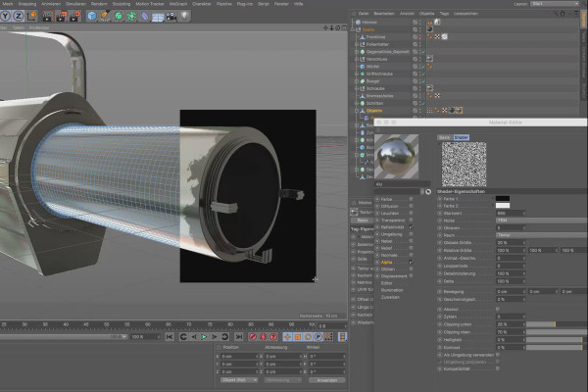Enable the Leuchten channel checkbox
The image size is (588, 392).
click(412, 213)
